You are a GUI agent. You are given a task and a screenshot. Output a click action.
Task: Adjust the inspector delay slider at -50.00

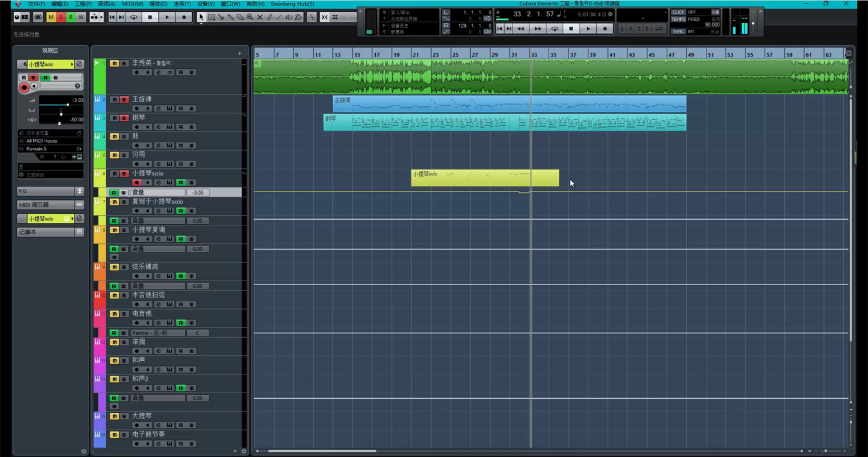pos(59,123)
